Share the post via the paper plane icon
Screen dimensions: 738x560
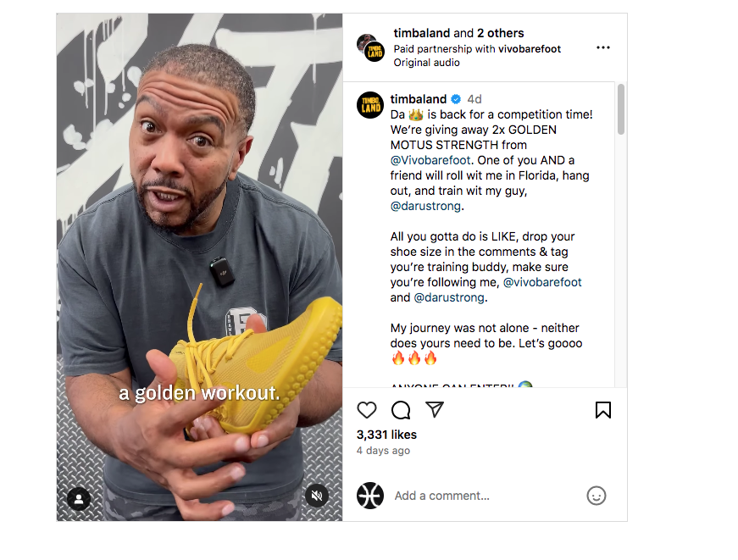point(435,409)
